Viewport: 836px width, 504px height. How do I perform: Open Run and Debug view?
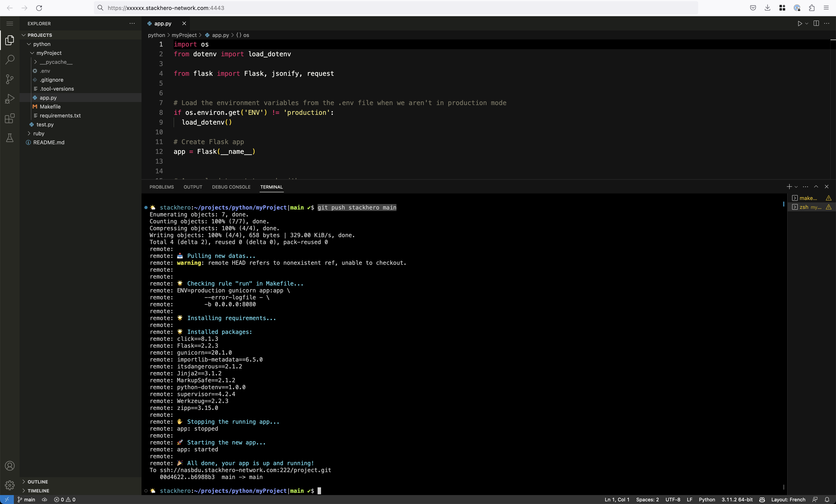(x=10, y=99)
